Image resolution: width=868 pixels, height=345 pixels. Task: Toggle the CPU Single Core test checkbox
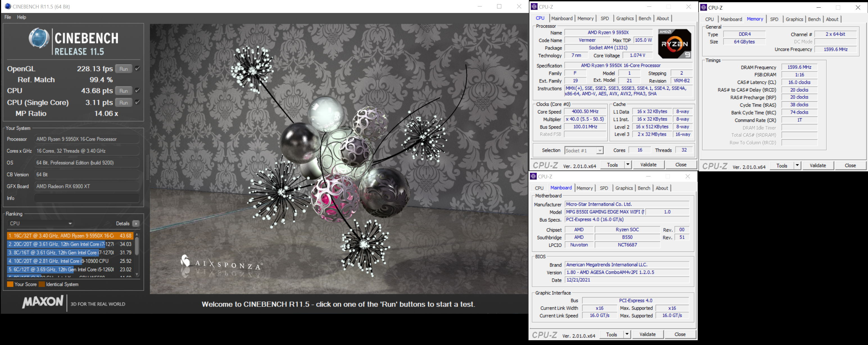137,102
